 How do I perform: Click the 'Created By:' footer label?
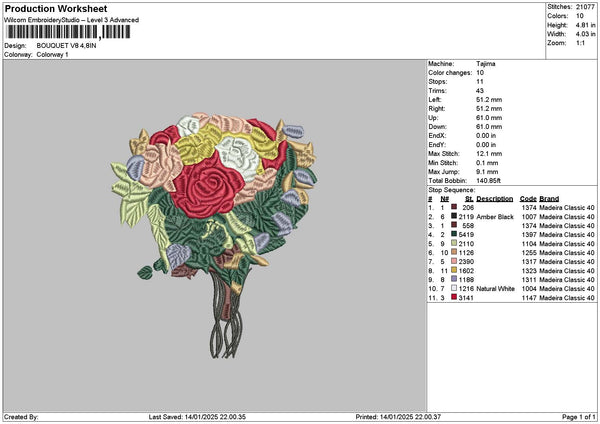(x=21, y=417)
